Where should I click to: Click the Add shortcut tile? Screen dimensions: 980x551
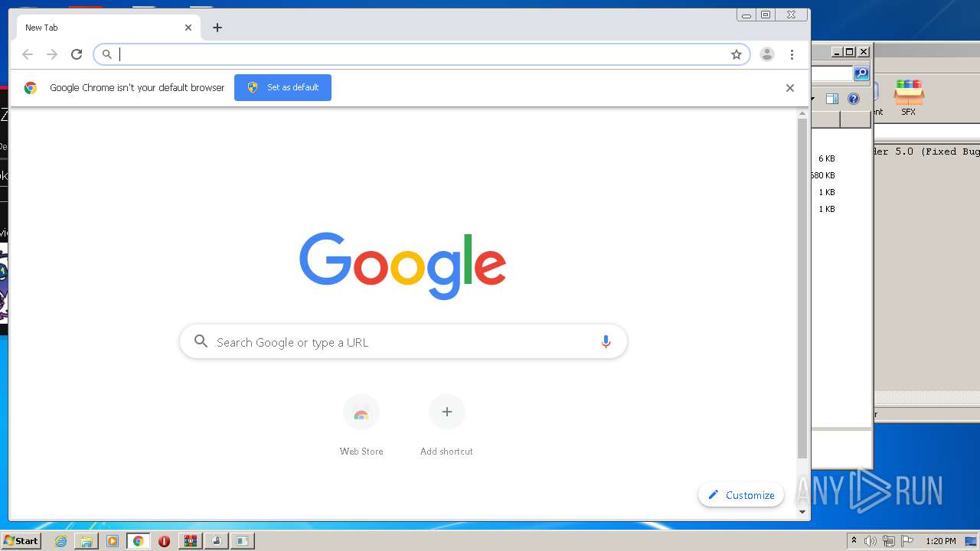click(x=446, y=426)
